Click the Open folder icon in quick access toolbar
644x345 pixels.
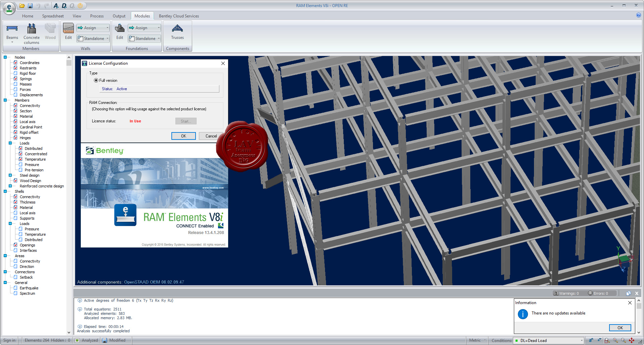[x=22, y=6]
